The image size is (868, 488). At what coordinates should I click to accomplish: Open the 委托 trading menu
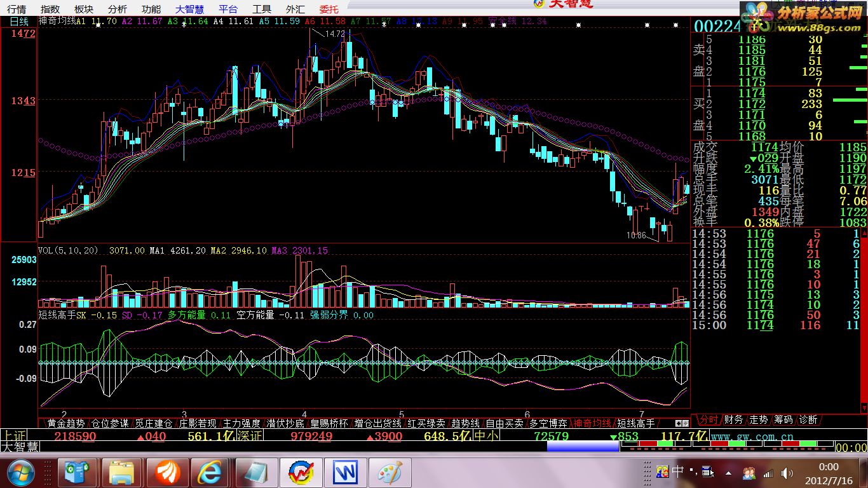click(329, 9)
